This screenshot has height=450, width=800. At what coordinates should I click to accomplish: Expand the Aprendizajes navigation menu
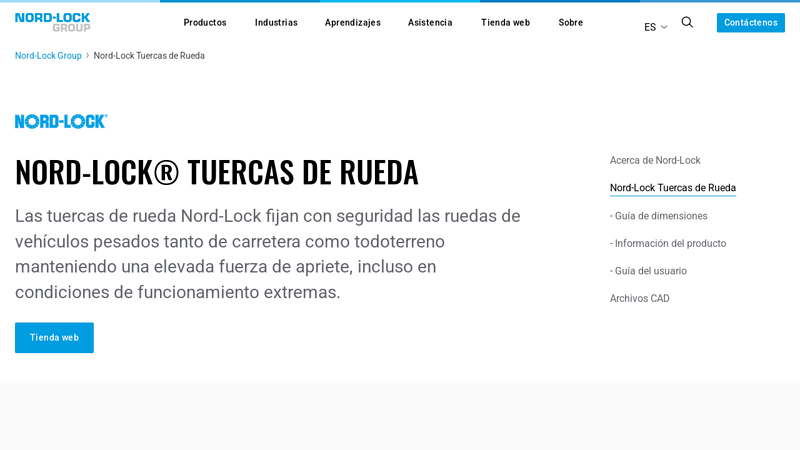(352, 22)
